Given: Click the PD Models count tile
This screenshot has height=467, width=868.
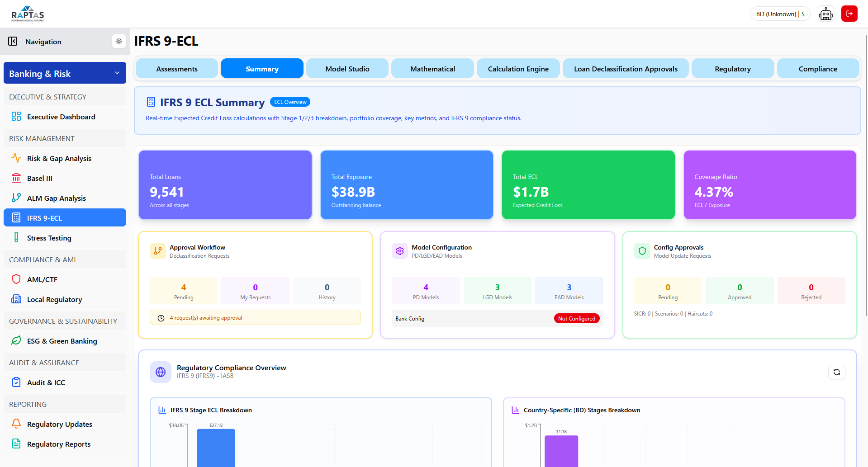Looking at the screenshot, I should click(426, 291).
